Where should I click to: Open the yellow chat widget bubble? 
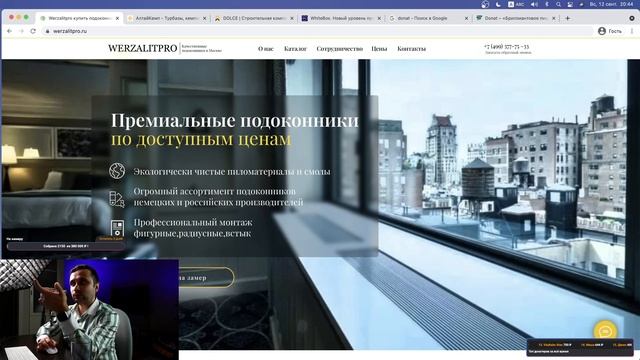pyautogui.click(x=606, y=331)
